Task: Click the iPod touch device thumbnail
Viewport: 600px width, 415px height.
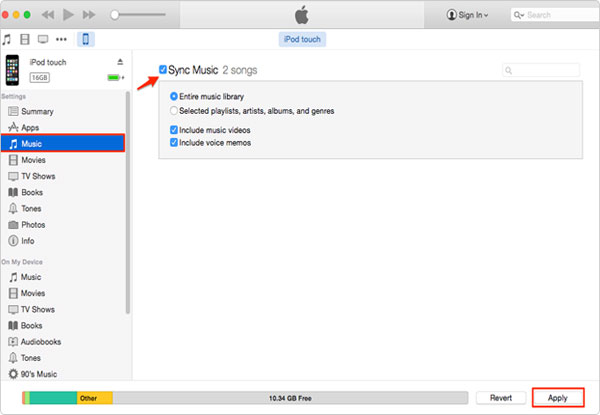Action: (12, 70)
